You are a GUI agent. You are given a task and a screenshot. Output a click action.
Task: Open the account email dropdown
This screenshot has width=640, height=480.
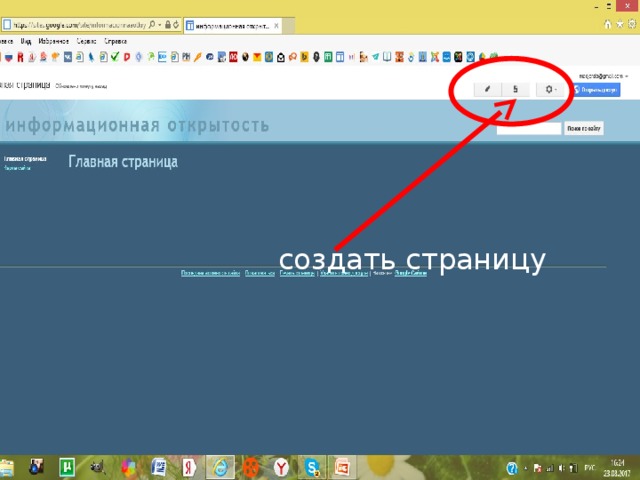(x=603, y=76)
